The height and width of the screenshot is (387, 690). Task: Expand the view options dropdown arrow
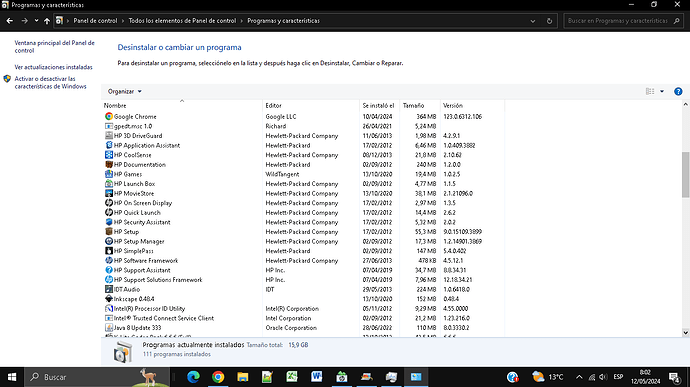(x=662, y=92)
